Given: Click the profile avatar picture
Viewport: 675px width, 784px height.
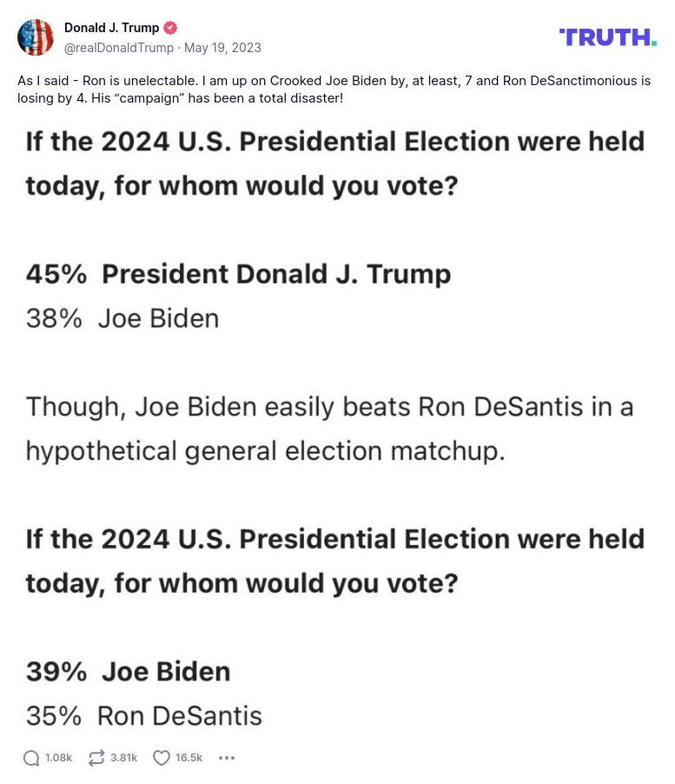Looking at the screenshot, I should (x=36, y=37).
